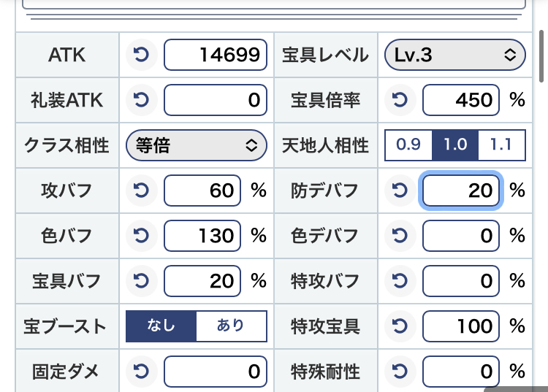Viewport: 548px width, 392px height.
Task: Set 宝ブースト to なし
Action: pyautogui.click(x=161, y=326)
